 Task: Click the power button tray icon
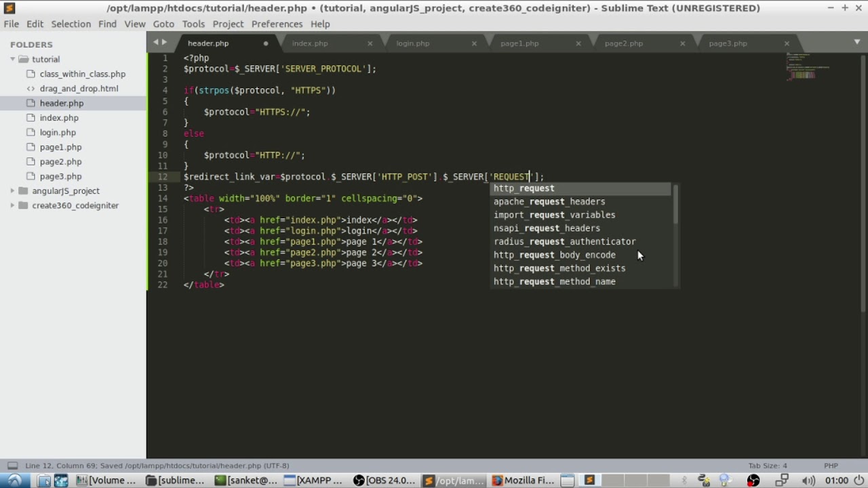point(859,481)
